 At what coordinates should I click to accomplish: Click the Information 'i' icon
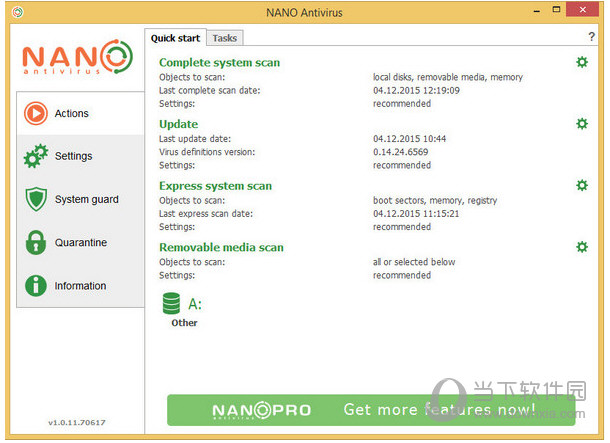36,285
